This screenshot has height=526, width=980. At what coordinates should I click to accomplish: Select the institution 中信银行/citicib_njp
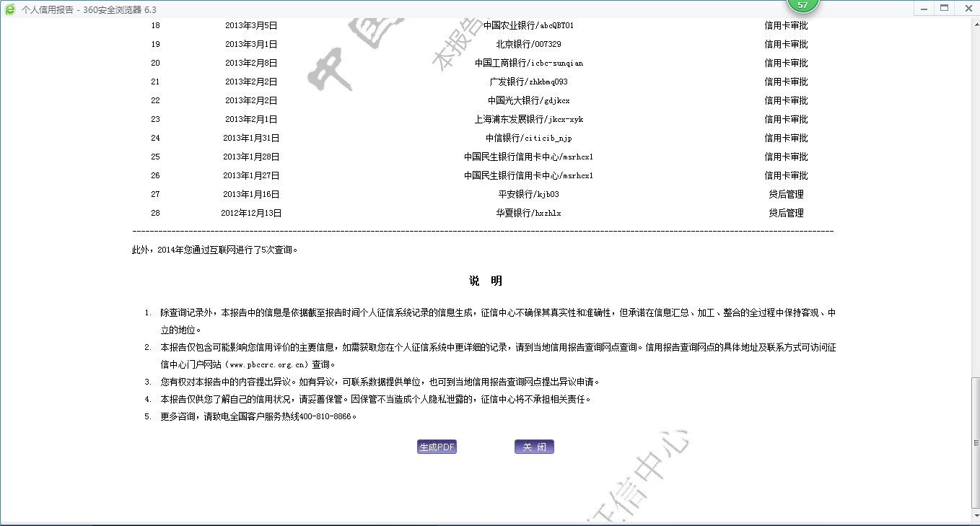(529, 138)
